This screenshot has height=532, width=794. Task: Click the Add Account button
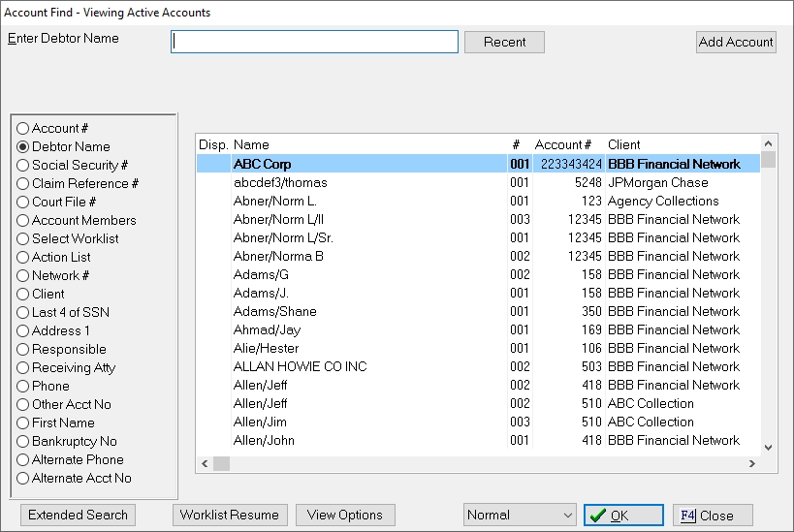[736, 43]
